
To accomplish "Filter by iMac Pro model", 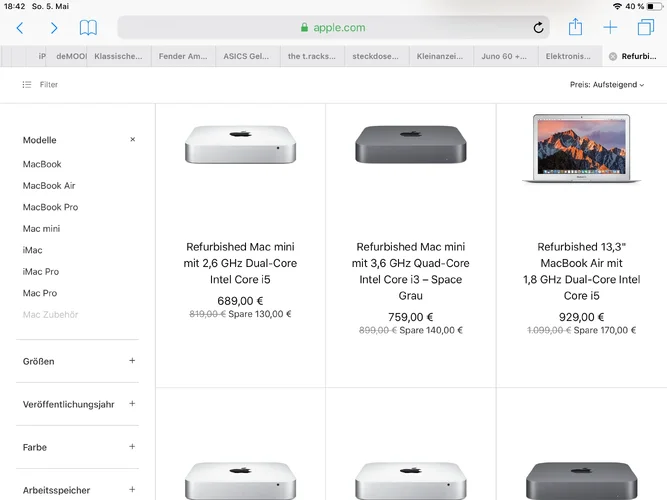I will point(41,271).
